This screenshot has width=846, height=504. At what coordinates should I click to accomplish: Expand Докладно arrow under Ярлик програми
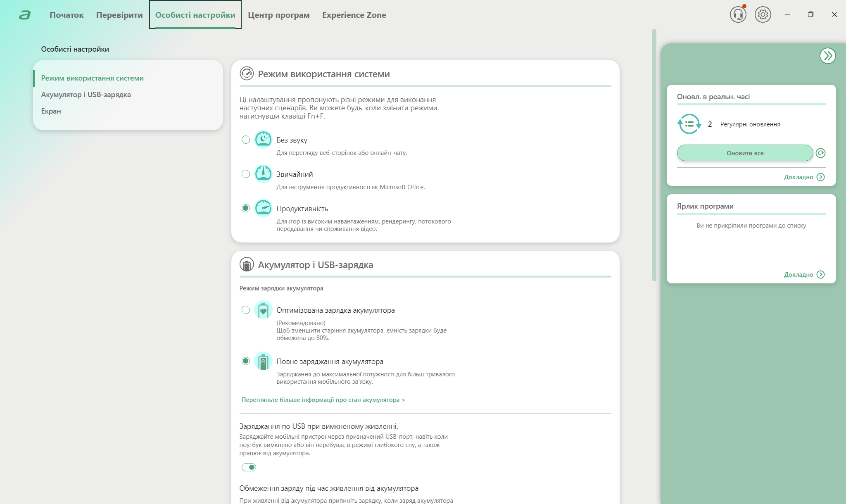tap(820, 275)
